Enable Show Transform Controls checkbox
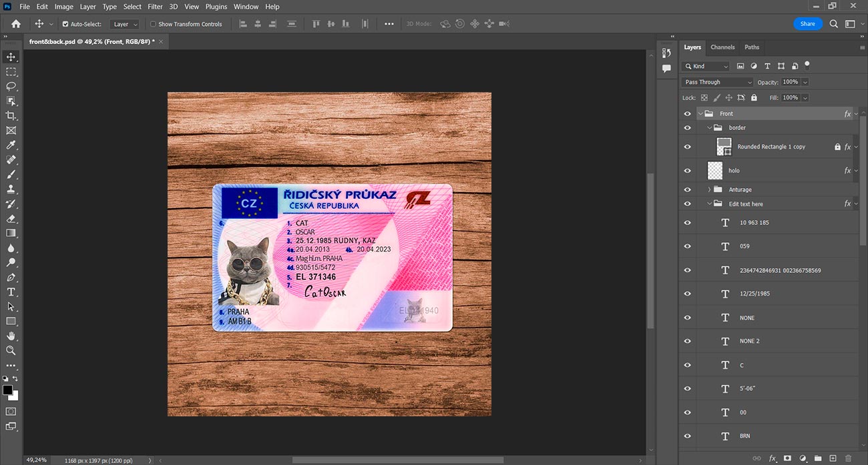868x465 pixels. click(x=153, y=24)
